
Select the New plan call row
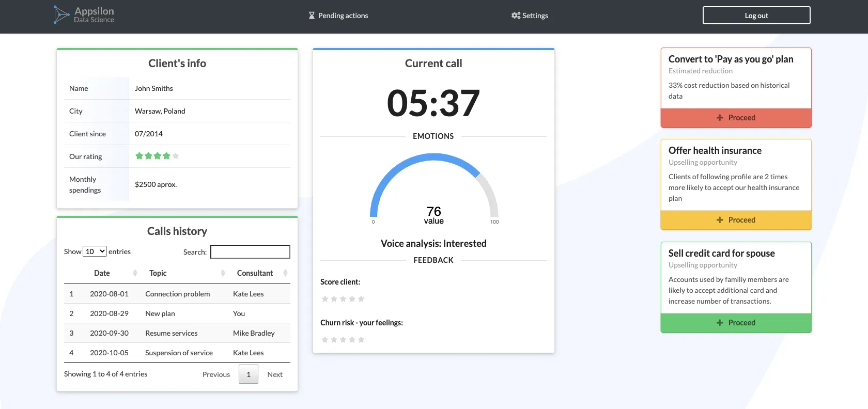[177, 313]
